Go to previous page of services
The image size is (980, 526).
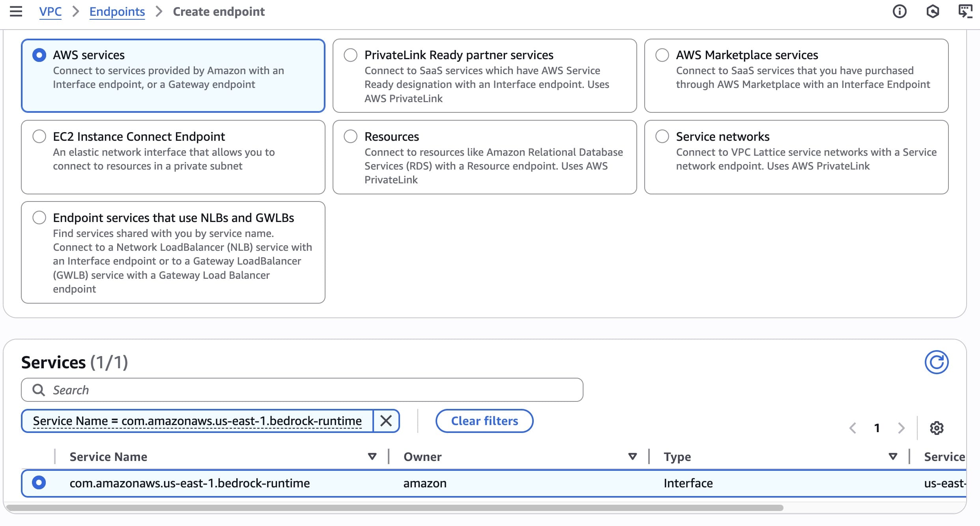coord(853,428)
